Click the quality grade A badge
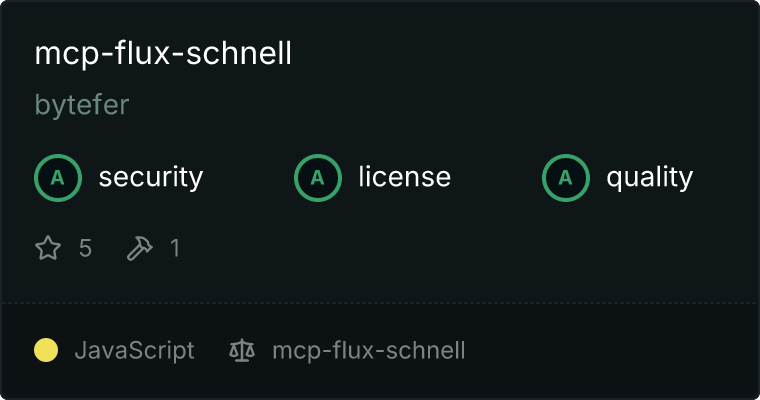760x400 pixels. (566, 177)
